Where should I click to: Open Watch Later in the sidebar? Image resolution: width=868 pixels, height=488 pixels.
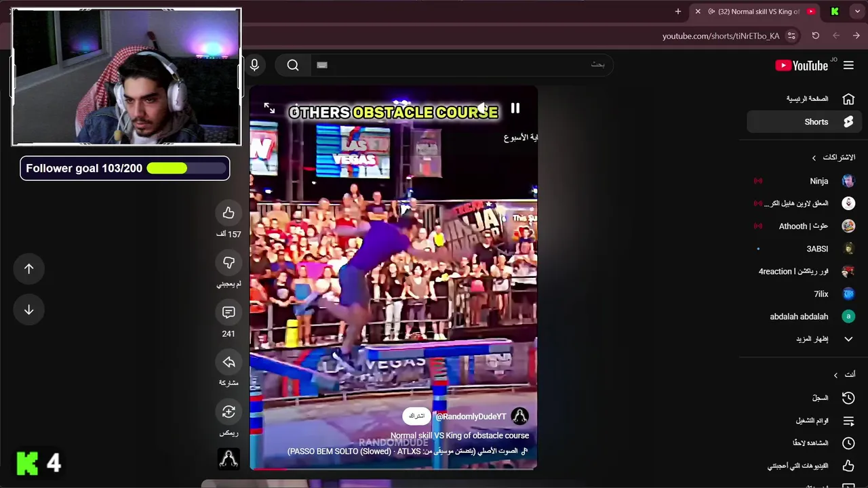coord(804,443)
